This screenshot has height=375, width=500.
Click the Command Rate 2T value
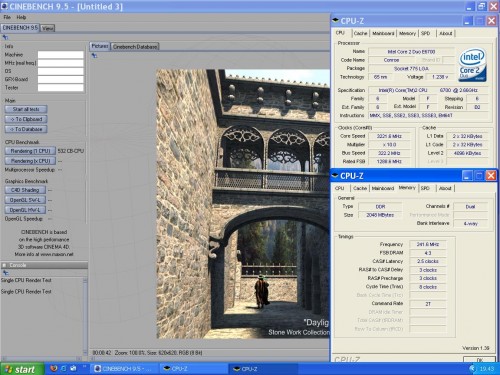pos(428,304)
